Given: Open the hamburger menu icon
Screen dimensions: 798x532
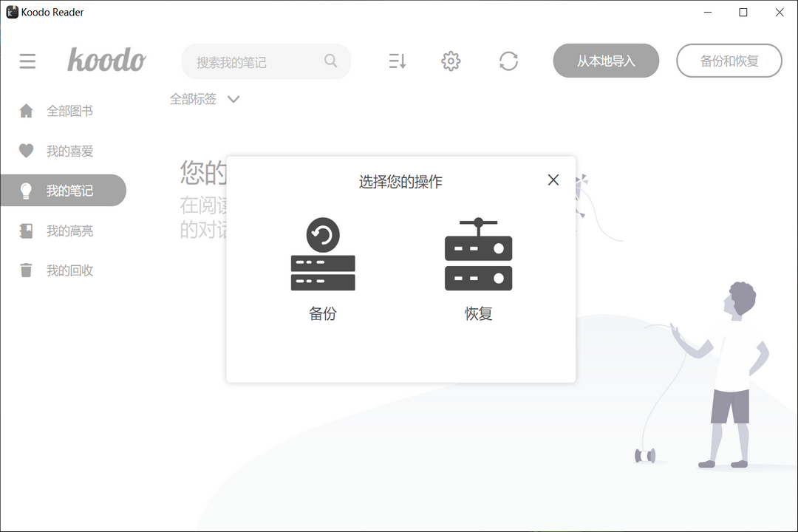Looking at the screenshot, I should pos(27,61).
